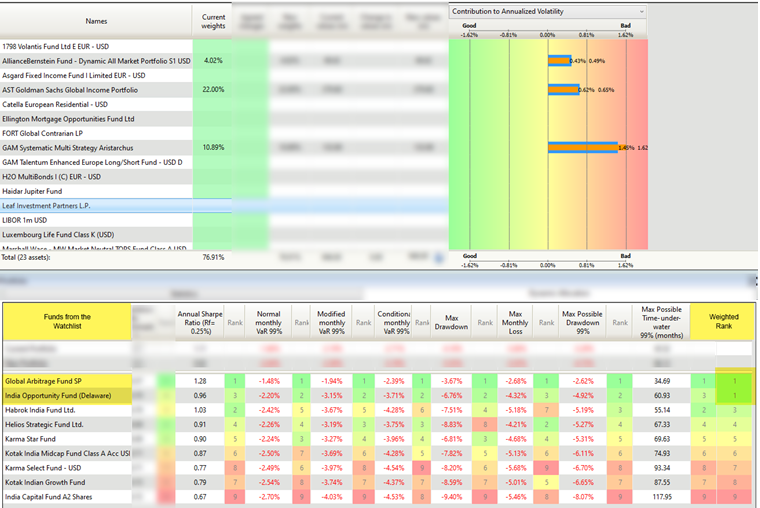The width and height of the screenshot is (760, 508).
Task: Select the AllianceBernstein Fund Dynamic All Market Portfolio row
Action: pos(96,61)
